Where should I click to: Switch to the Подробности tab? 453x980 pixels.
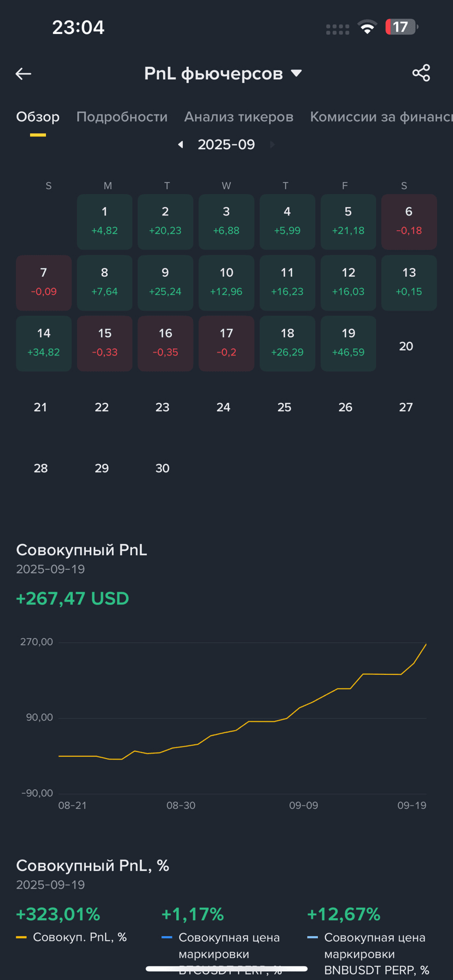pos(121,117)
